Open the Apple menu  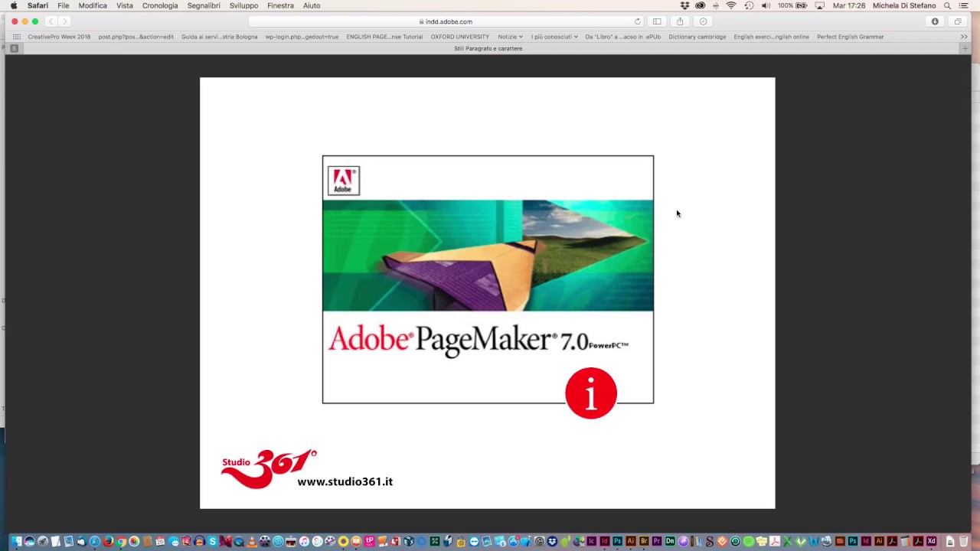coord(14,5)
